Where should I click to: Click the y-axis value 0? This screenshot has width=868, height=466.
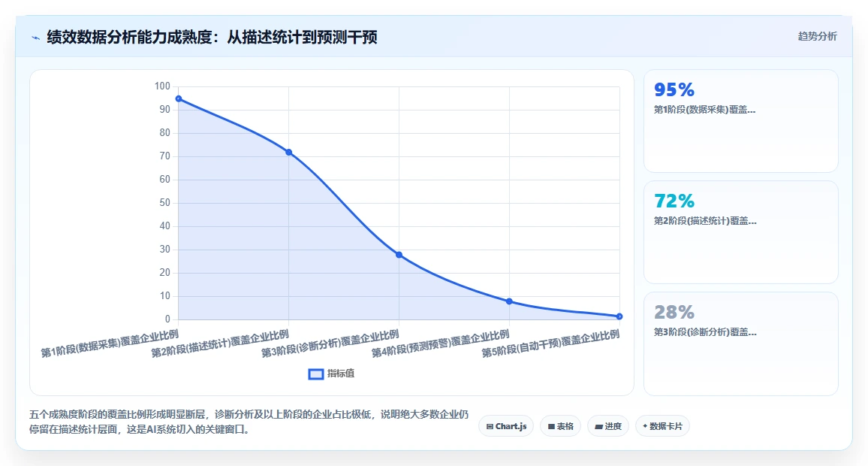click(x=167, y=319)
